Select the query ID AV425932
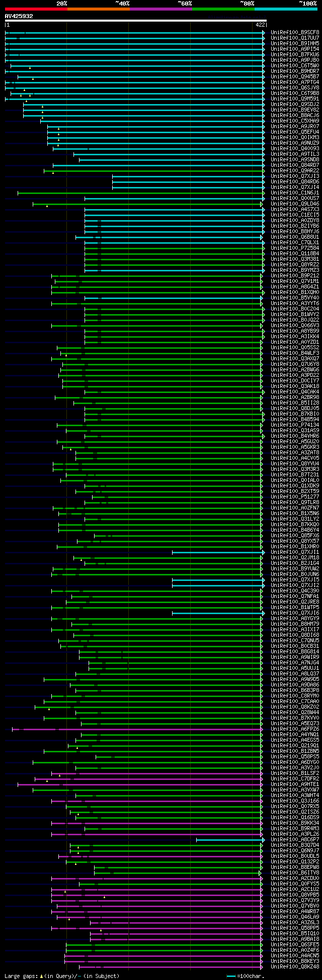The width and height of the screenshot is (322, 980). pos(19,16)
